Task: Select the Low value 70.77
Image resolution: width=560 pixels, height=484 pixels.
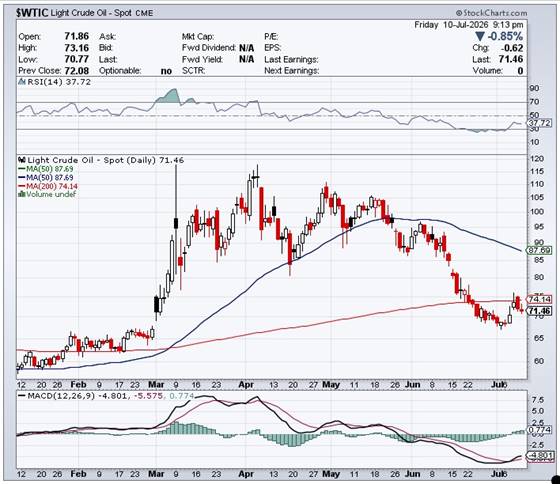Action: [76, 59]
